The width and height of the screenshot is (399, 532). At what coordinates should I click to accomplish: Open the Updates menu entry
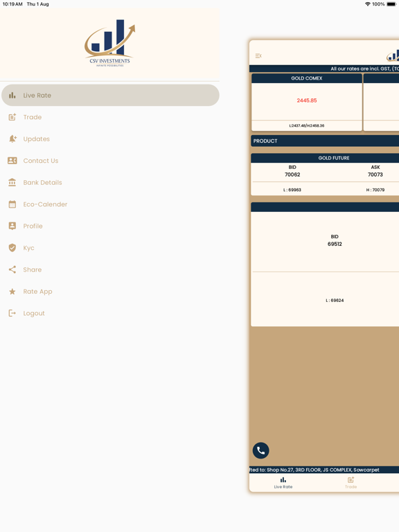pyautogui.click(x=110, y=139)
